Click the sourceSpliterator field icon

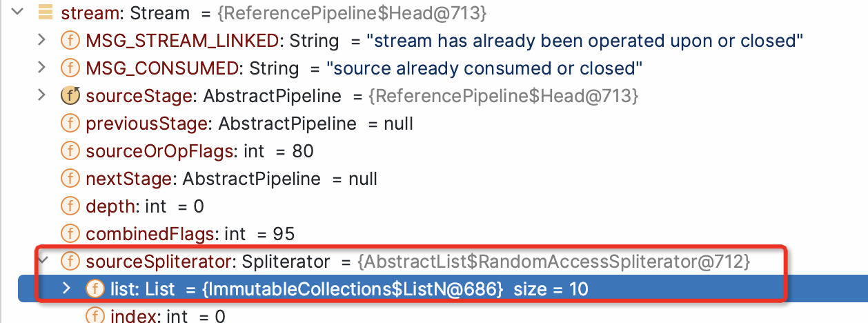(x=70, y=262)
